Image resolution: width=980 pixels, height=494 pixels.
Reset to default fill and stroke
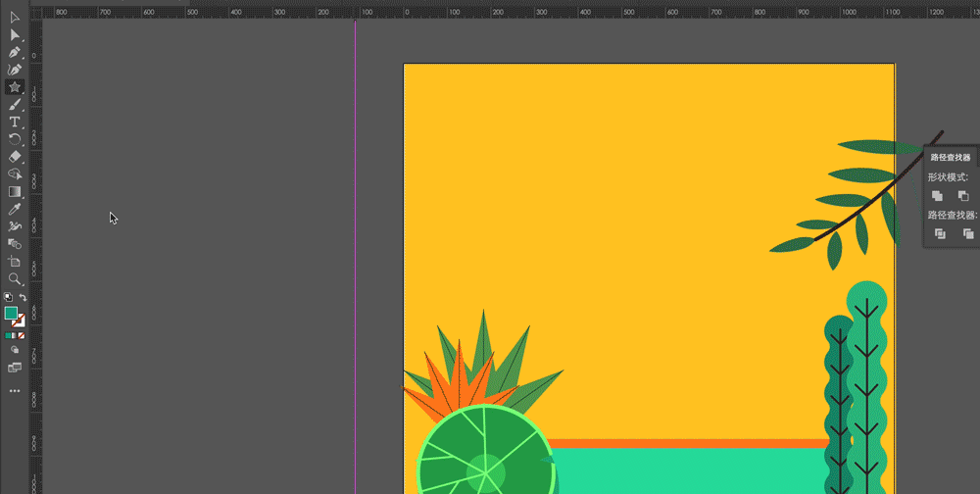pos(8,297)
